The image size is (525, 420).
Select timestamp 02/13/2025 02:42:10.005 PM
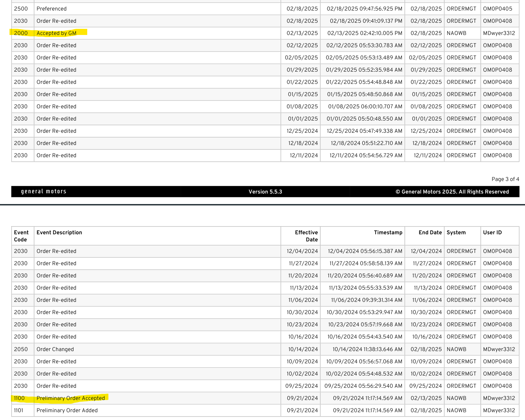point(365,33)
